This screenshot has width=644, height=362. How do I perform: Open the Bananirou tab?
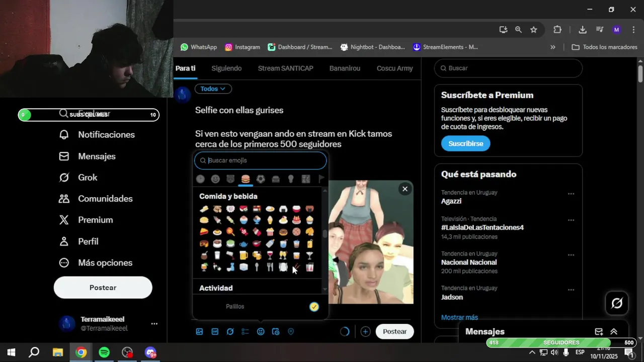[x=345, y=68]
